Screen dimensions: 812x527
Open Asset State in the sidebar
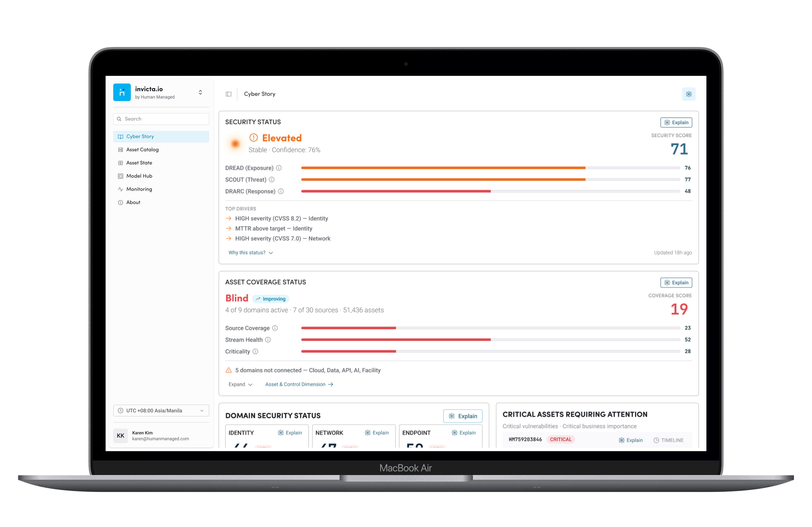pyautogui.click(x=161, y=163)
